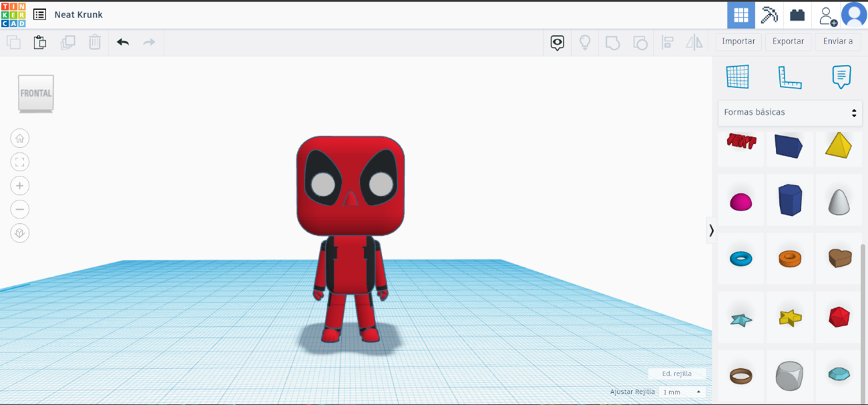
Task: Select the Mirror tool
Action: (x=694, y=42)
